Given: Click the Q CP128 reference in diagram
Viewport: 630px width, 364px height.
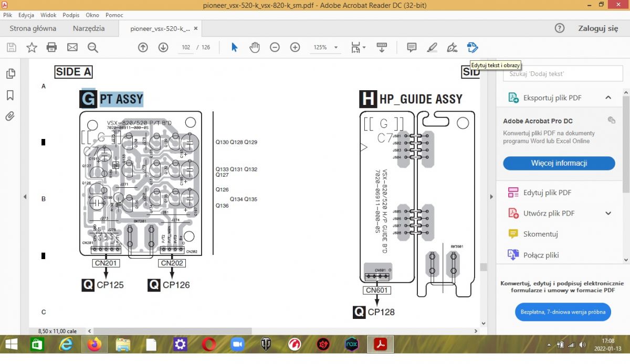Looking at the screenshot, I should 374,312.
